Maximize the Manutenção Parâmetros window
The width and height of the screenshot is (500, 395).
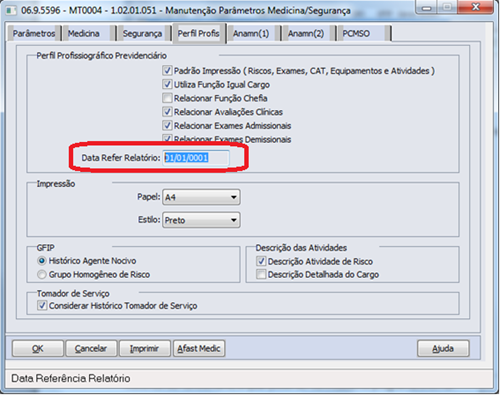click(447, 7)
